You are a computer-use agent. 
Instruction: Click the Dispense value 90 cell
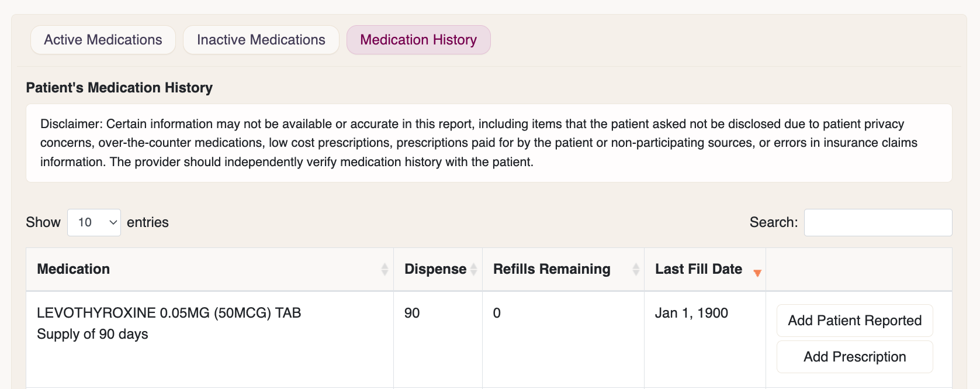pos(412,313)
